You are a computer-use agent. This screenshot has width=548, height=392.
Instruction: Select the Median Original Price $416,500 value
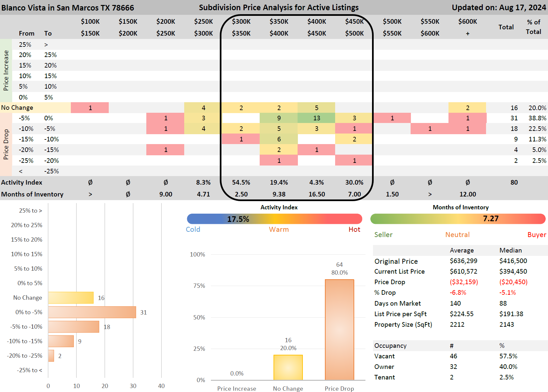[x=513, y=261]
